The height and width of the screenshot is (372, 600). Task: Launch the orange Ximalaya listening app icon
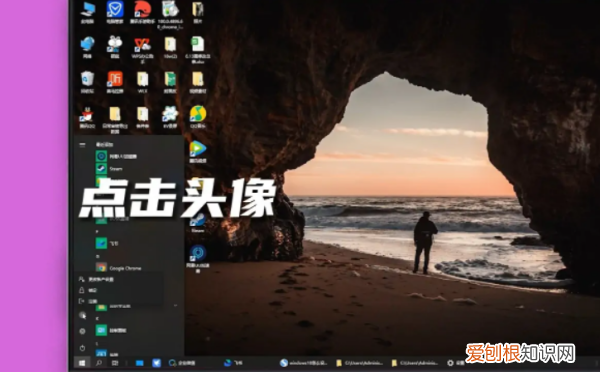click(x=115, y=82)
